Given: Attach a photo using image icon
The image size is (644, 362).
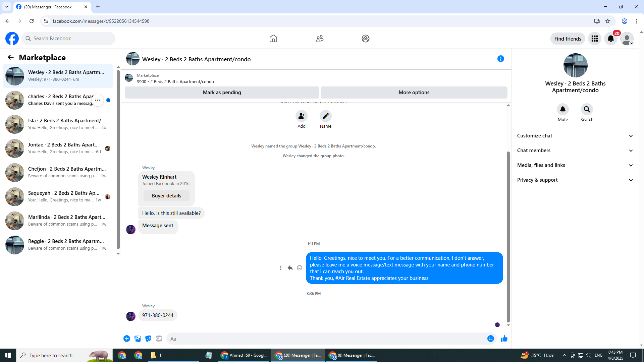Looking at the screenshot, I should pyautogui.click(x=138, y=339).
